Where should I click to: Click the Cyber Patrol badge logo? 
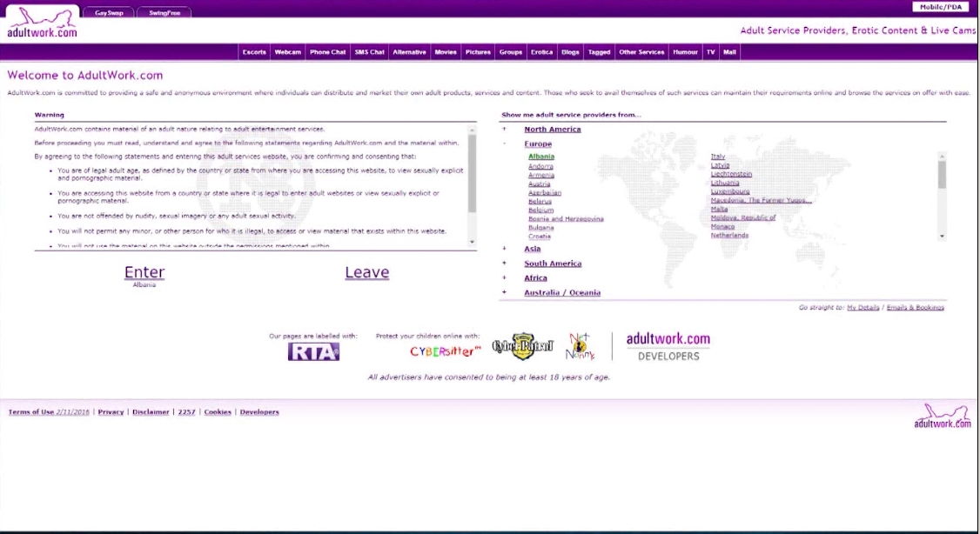522,347
